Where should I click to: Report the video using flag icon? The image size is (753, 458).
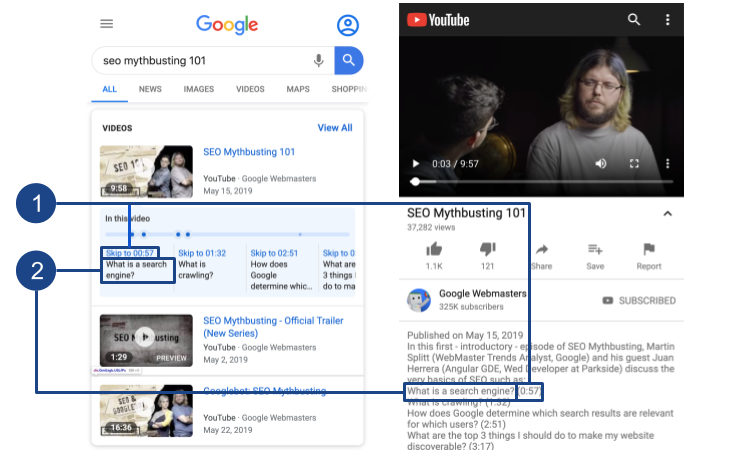649,249
